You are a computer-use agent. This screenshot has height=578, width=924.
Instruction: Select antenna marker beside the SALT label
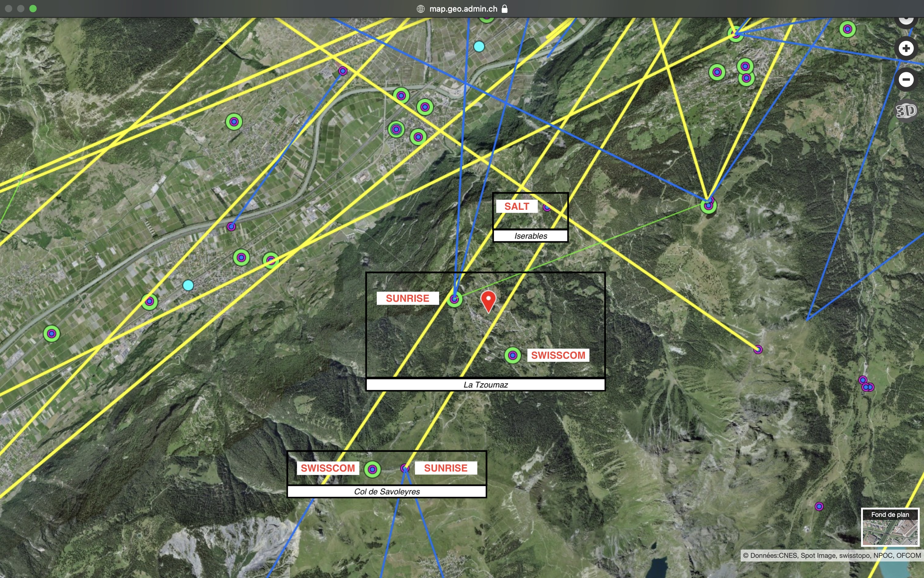coord(547,207)
